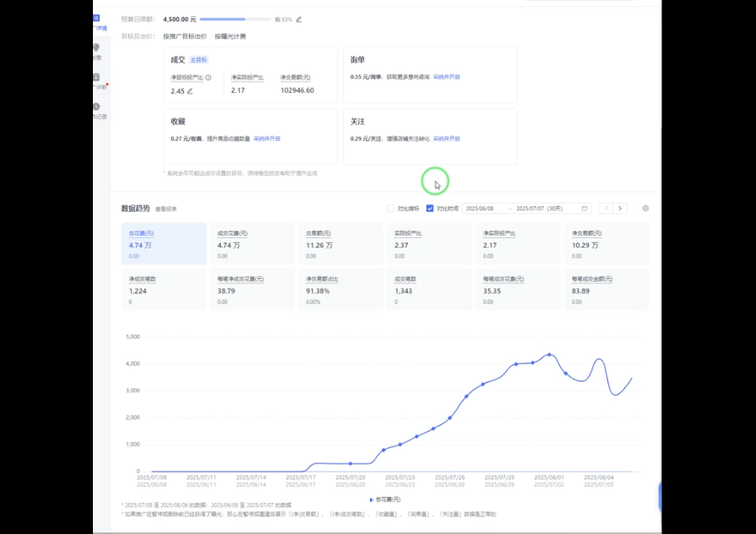Select the 净成交笔数 metric card
This screenshot has width=756, height=534.
click(163, 289)
